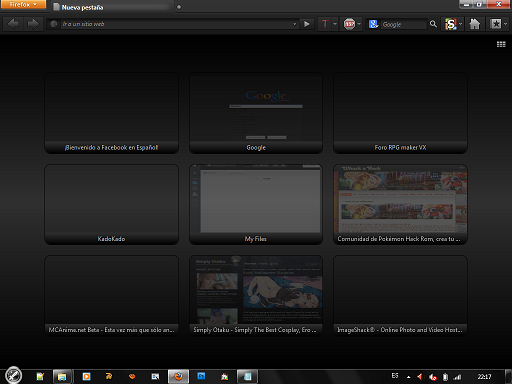Go forward with the forward arrow
512x384 pixels.
click(x=33, y=24)
